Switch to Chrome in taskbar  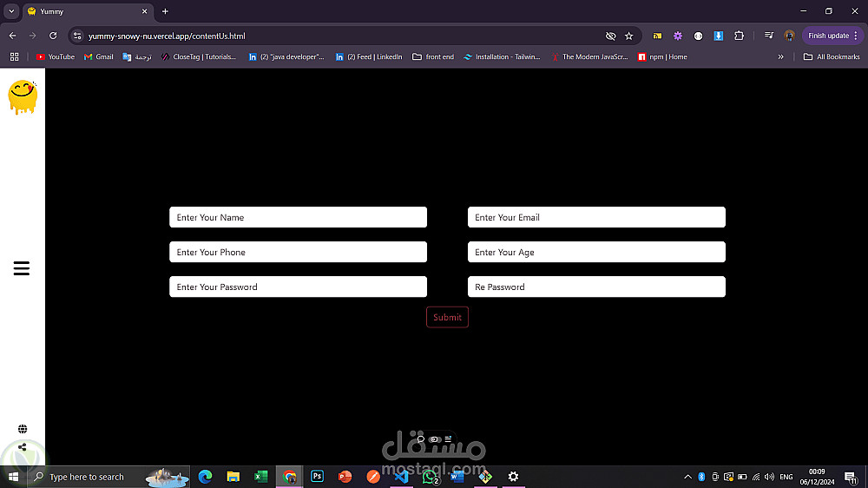(x=289, y=477)
